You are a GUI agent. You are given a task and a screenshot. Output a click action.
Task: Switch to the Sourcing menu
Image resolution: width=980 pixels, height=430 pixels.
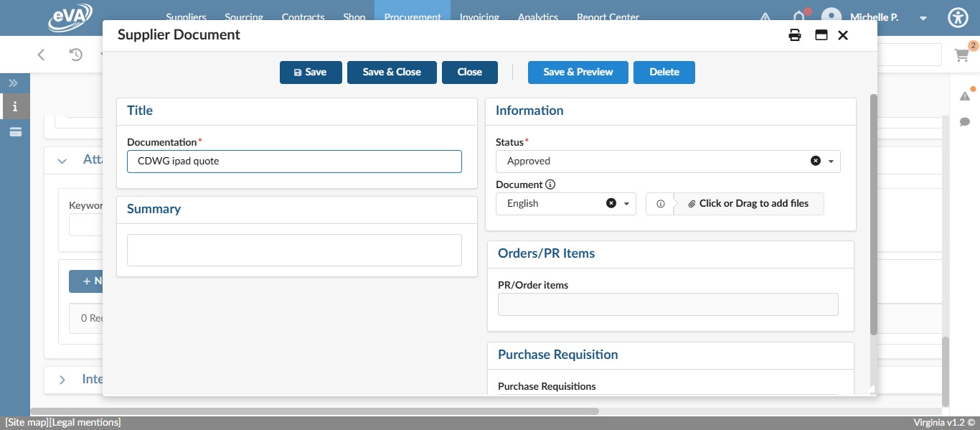click(x=244, y=16)
